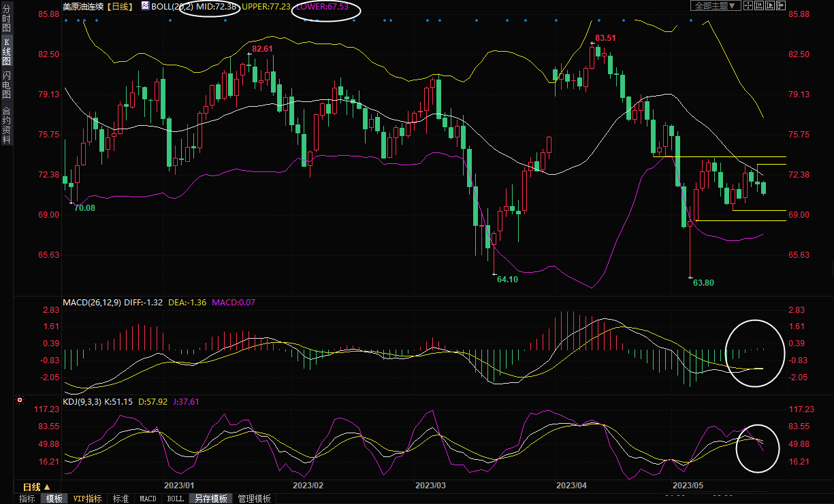Click the jump-to-start icon with left arrow

coord(760,5)
